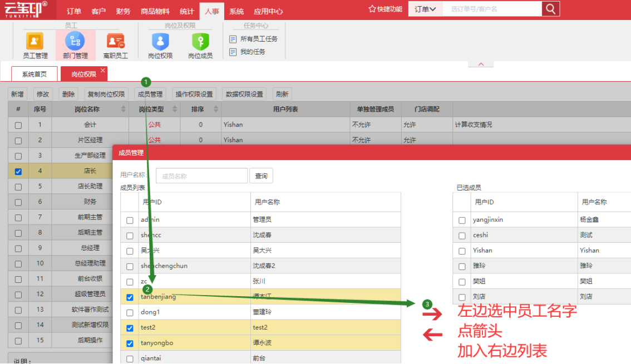The height and width of the screenshot is (364, 631).
Task: Open the 应用中心 top menu
Action: pos(268,11)
